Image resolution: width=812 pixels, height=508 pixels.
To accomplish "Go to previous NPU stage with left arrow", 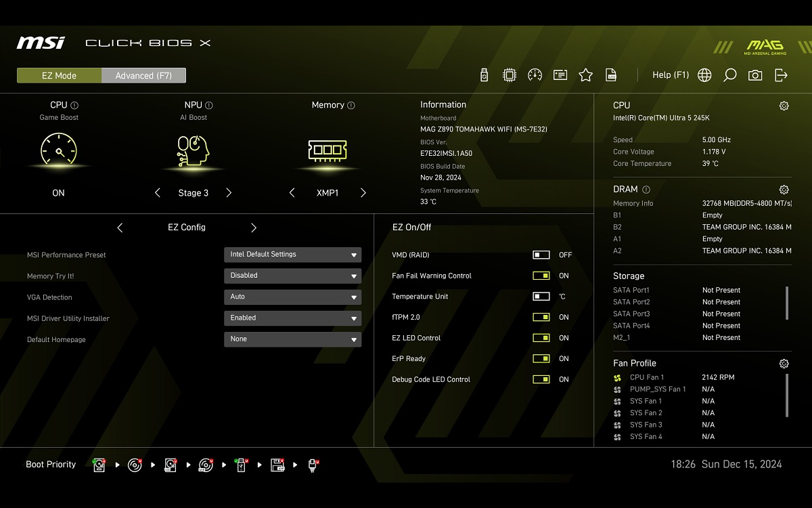I will (x=158, y=193).
